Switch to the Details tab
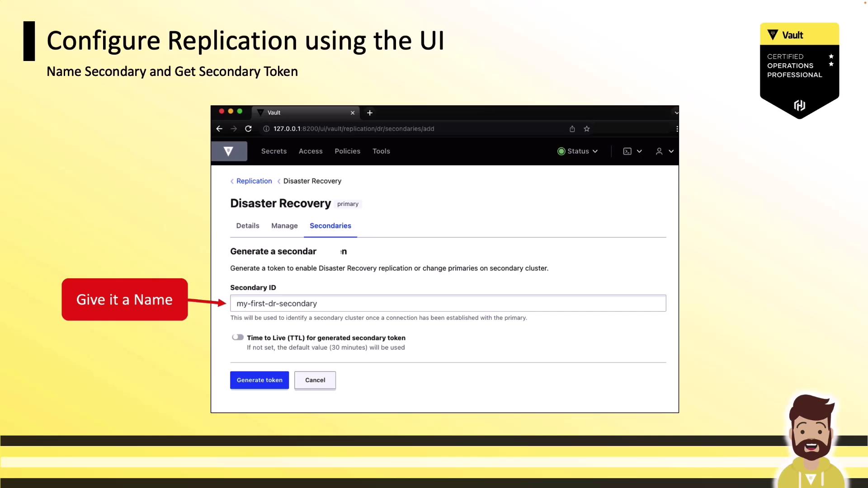Image resolution: width=868 pixels, height=488 pixels. (248, 225)
